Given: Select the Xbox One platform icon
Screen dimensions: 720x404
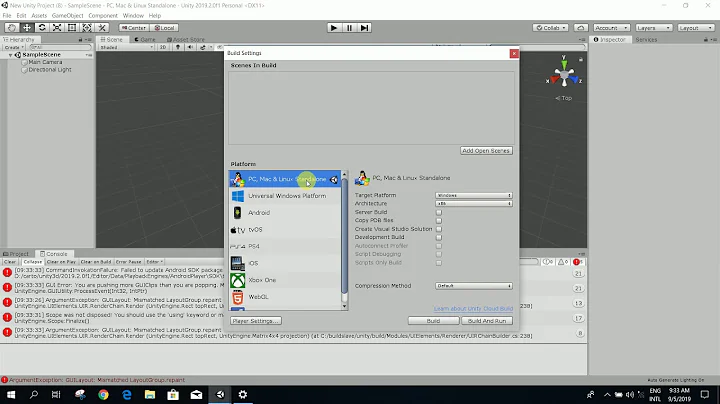Looking at the screenshot, I should 237,280.
